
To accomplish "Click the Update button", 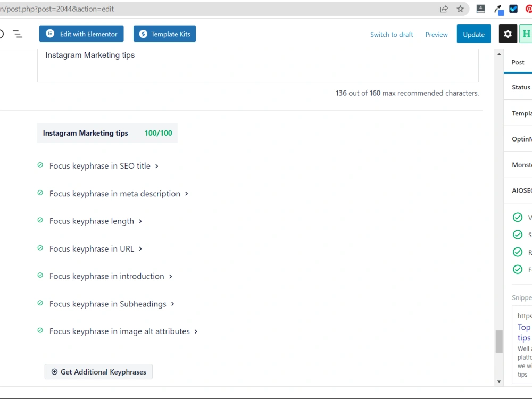I will click(473, 34).
